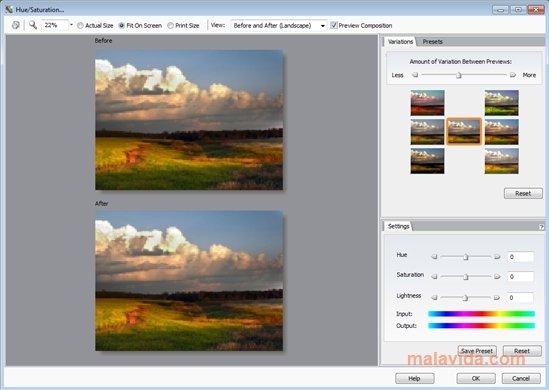
Task: Switch to the Presets tab
Action: coord(432,42)
